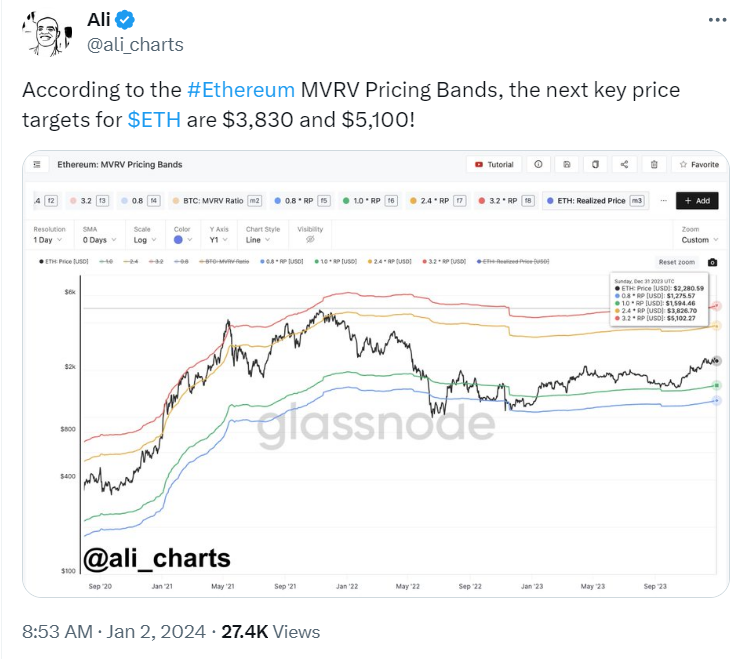Screen dimensions: 750x659
Task: Open the Scale Log dropdown
Action: click(x=145, y=240)
